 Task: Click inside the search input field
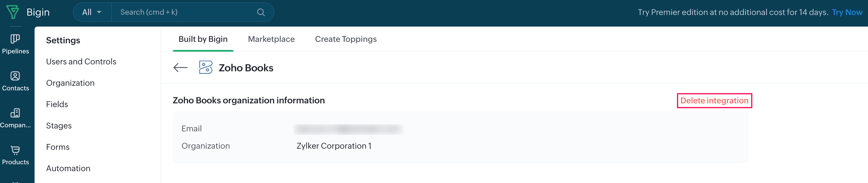tap(175, 12)
